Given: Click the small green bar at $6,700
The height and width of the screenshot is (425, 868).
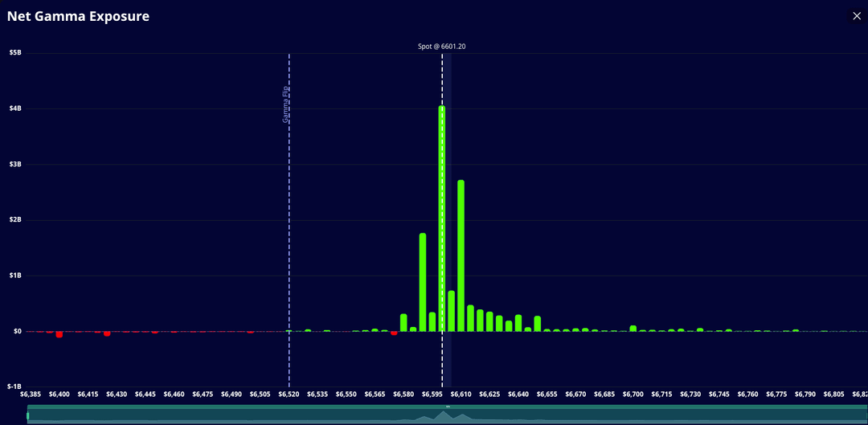Looking at the screenshot, I should point(633,328).
